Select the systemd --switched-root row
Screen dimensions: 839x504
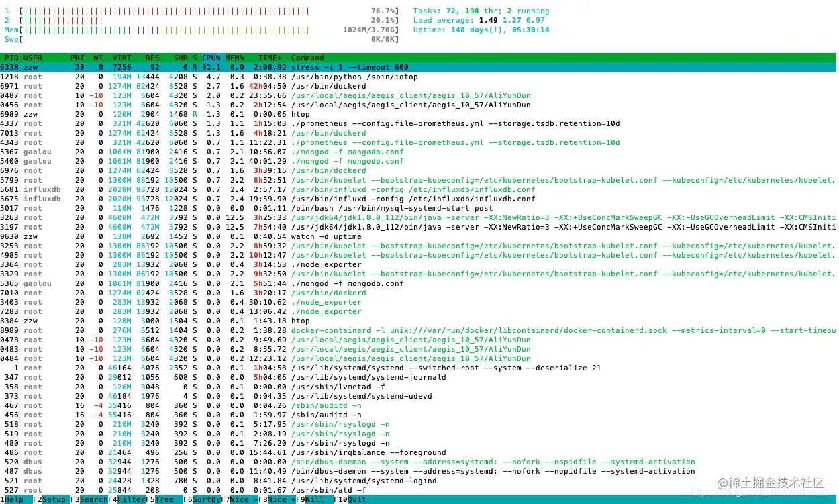click(x=418, y=368)
